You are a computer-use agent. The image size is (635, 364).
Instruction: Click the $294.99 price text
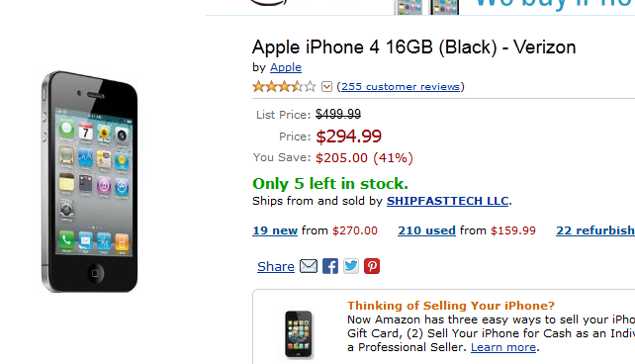349,136
